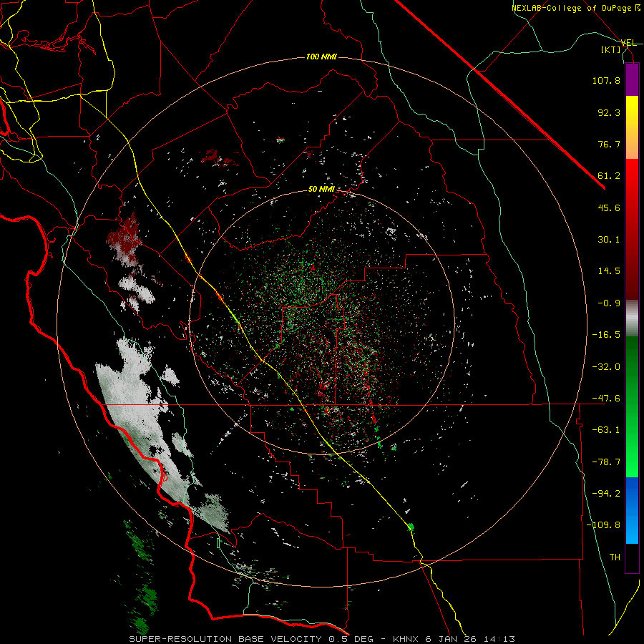Select the 61.2 scale value
The height and width of the screenshot is (644, 644).
[609, 176]
